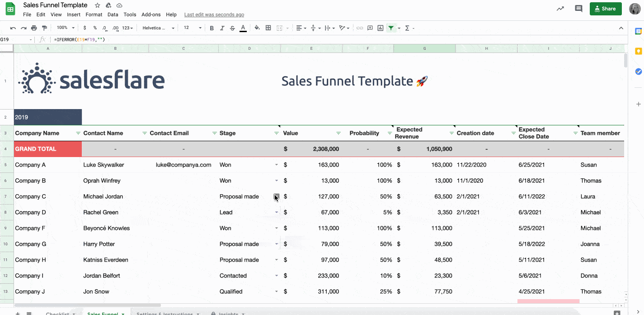Click the Move to Drive folder icon

point(108,5)
